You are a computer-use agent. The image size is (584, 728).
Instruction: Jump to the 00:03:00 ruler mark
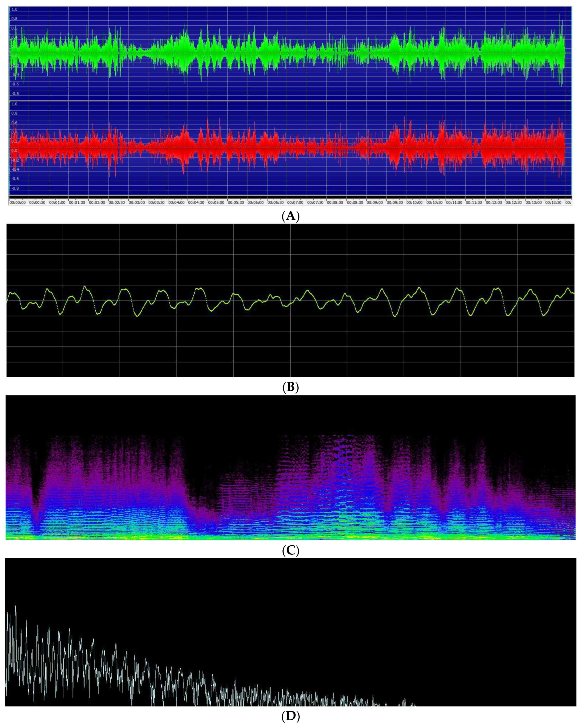click(x=137, y=203)
